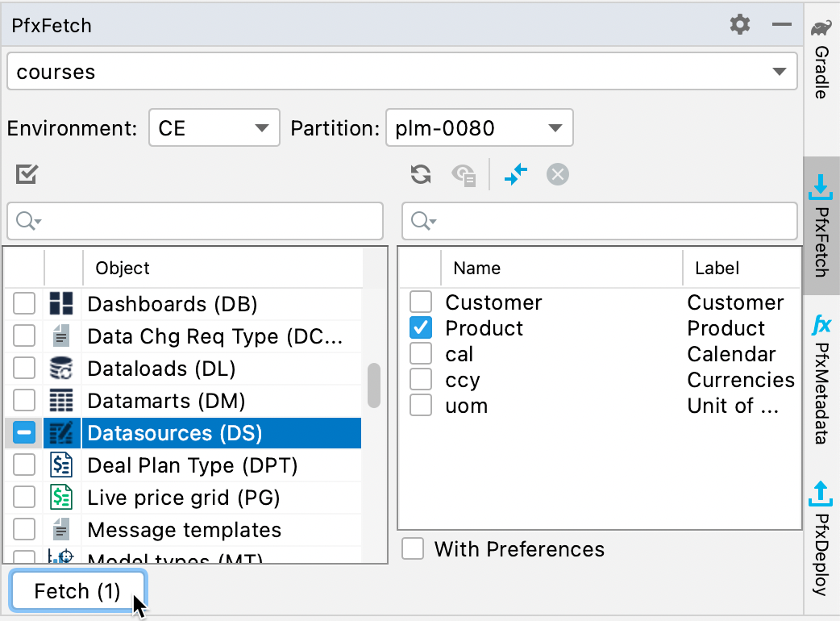
Task: Click the gray circular clear icon
Action: pyautogui.click(x=557, y=174)
